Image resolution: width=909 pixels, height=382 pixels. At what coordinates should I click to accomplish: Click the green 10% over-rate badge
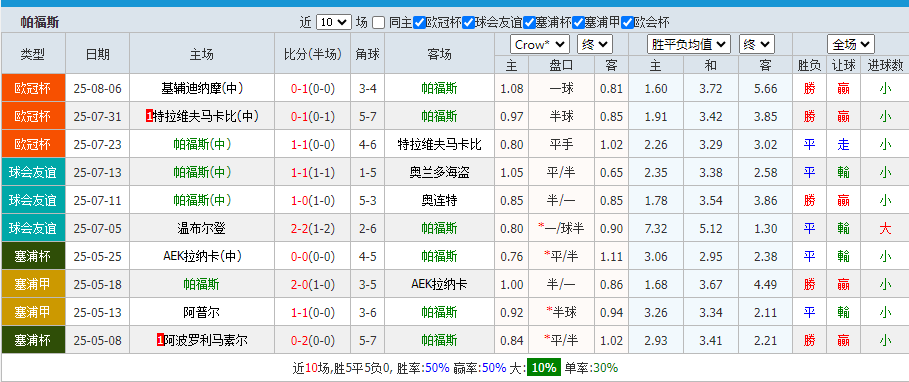(x=544, y=368)
